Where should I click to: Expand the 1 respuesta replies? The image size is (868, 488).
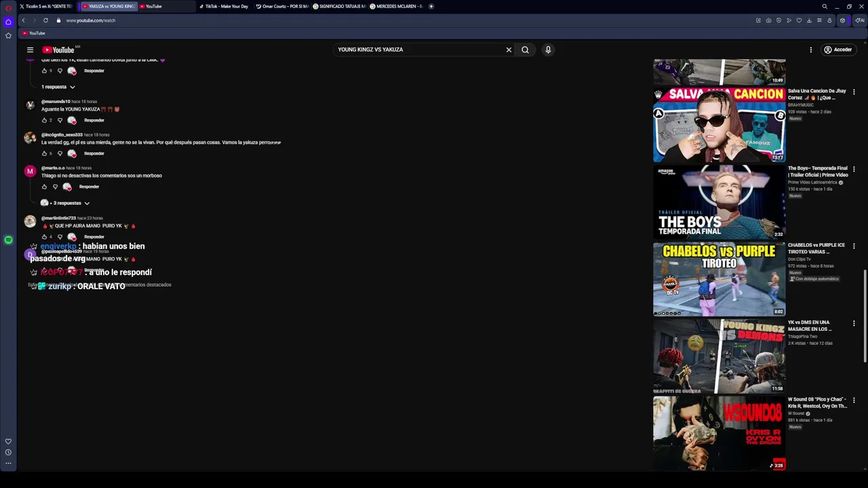58,87
